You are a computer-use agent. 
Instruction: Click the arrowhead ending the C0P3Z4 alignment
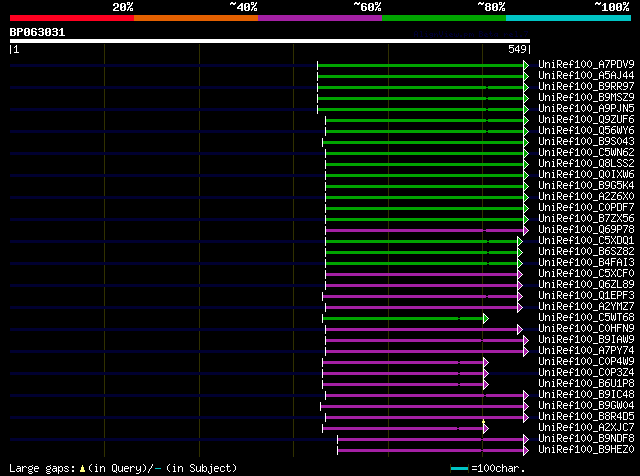click(486, 374)
